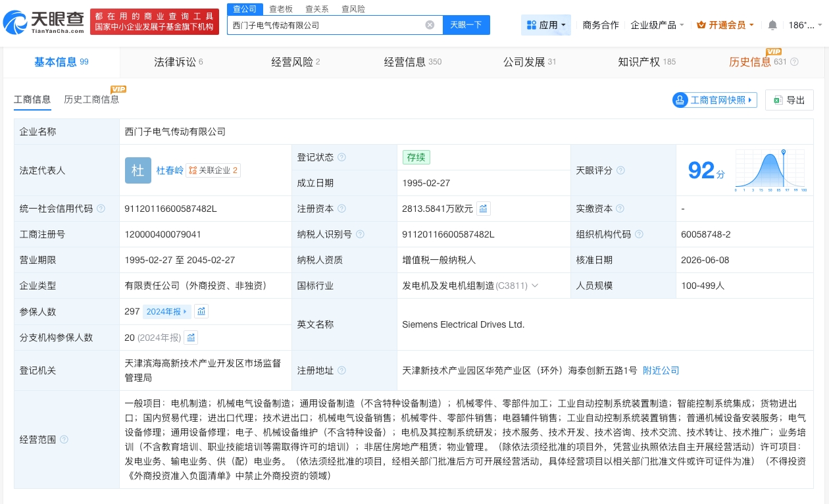Viewport: 829px width, 504px height.
Task: Click the TianYanCha logo
Action: (x=45, y=22)
